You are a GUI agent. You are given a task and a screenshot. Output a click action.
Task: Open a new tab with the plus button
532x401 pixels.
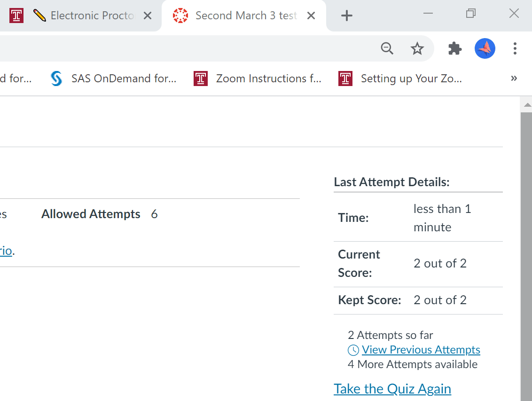click(346, 16)
